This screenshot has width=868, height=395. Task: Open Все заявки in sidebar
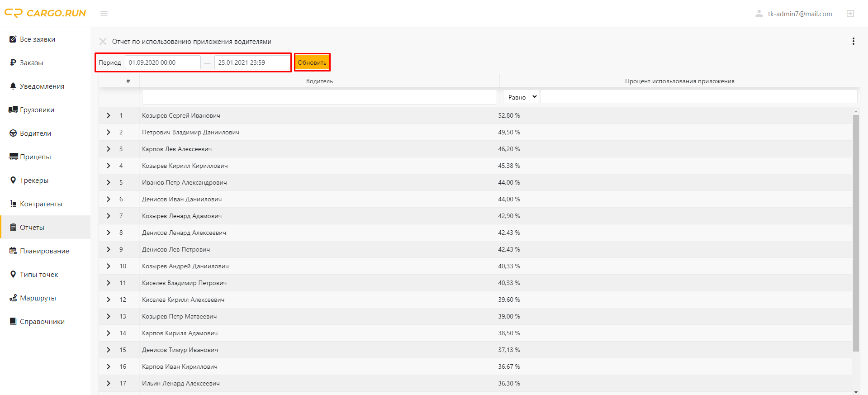click(45, 39)
